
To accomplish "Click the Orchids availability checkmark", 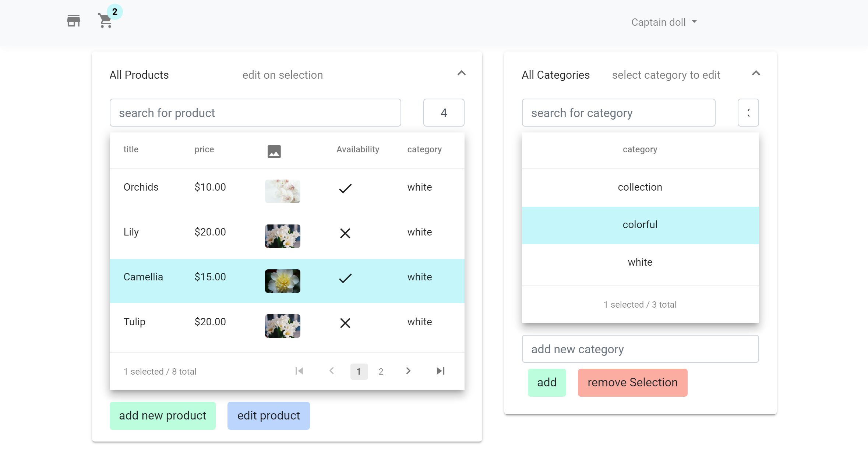I will click(345, 188).
